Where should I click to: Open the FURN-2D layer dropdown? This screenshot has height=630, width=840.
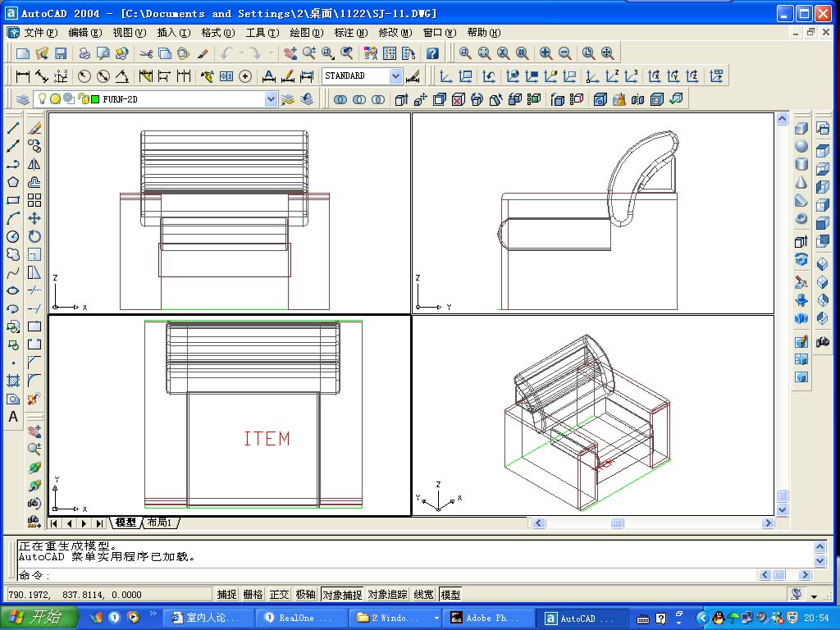click(272, 99)
